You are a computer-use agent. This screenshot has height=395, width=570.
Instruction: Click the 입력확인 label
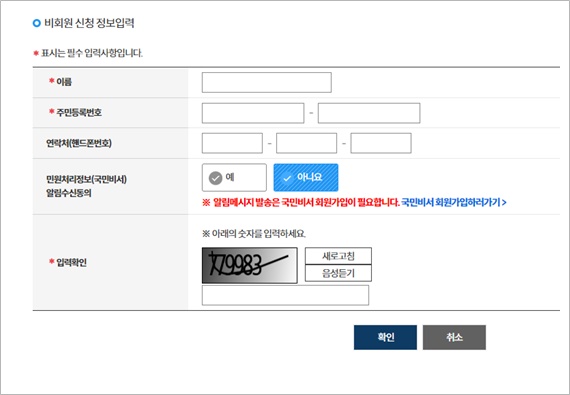coord(71,262)
